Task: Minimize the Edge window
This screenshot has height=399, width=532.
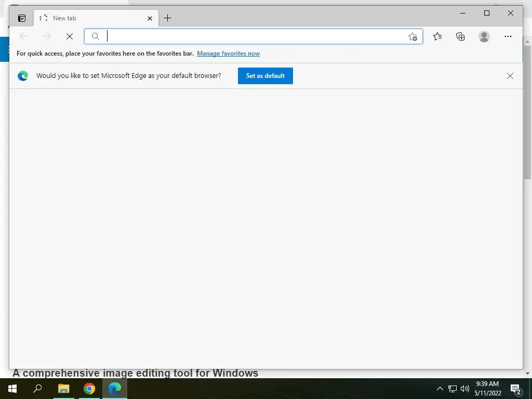Action: (x=463, y=13)
